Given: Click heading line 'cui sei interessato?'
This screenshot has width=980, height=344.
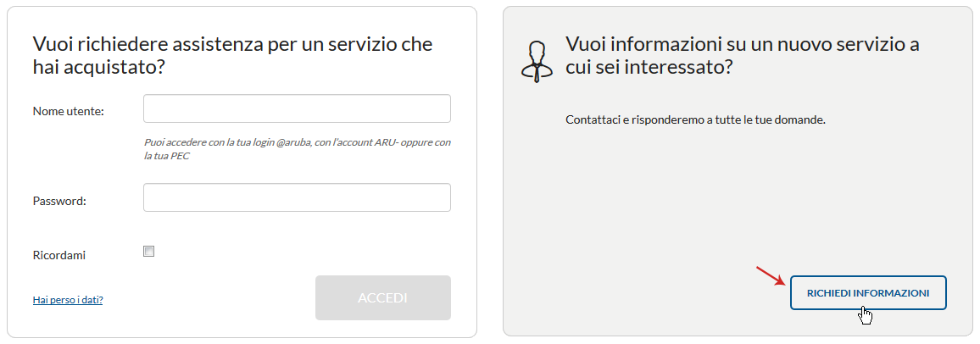Looking at the screenshot, I should [649, 68].
